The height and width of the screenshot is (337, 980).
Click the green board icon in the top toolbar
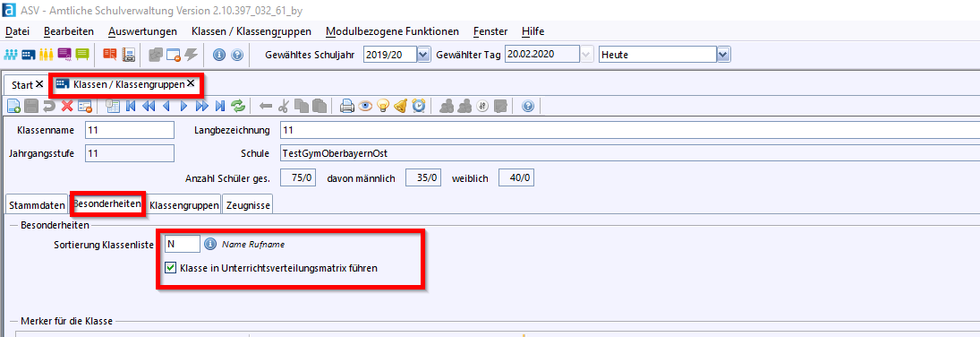tap(82, 55)
